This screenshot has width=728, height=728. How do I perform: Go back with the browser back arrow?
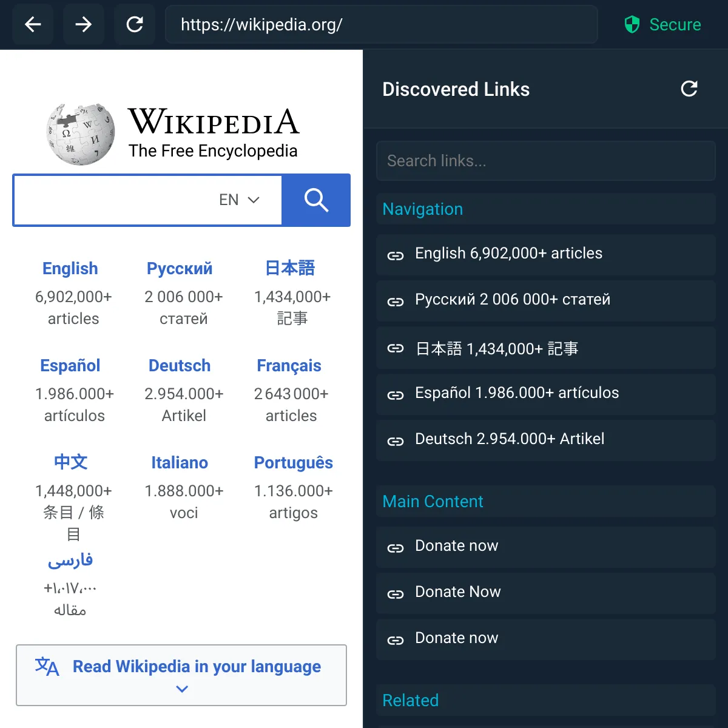[33, 24]
